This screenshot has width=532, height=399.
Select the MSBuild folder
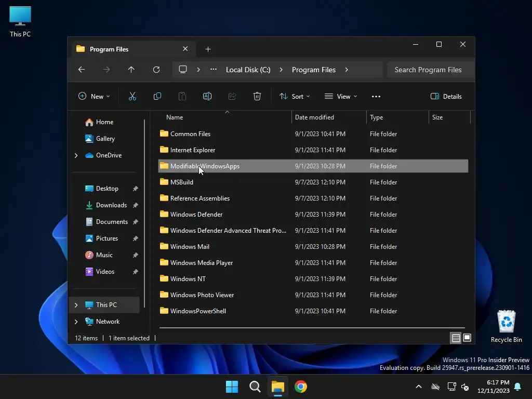coord(313,182)
